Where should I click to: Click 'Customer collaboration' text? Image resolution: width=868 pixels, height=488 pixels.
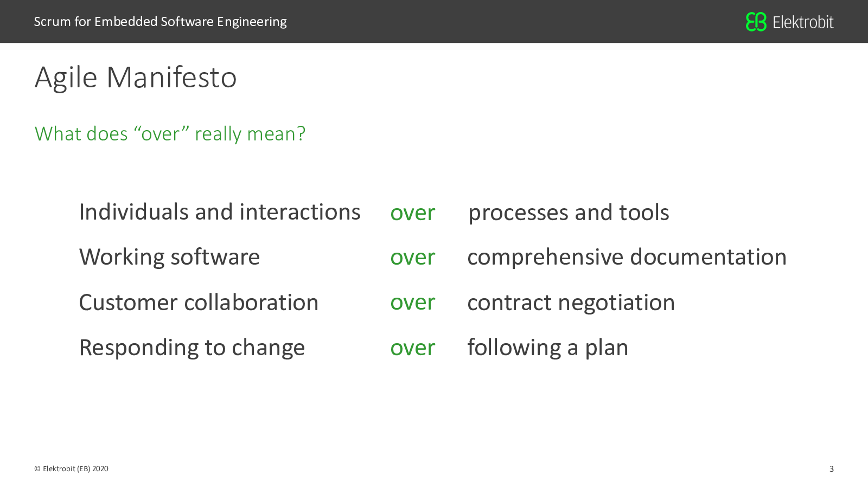tap(199, 303)
